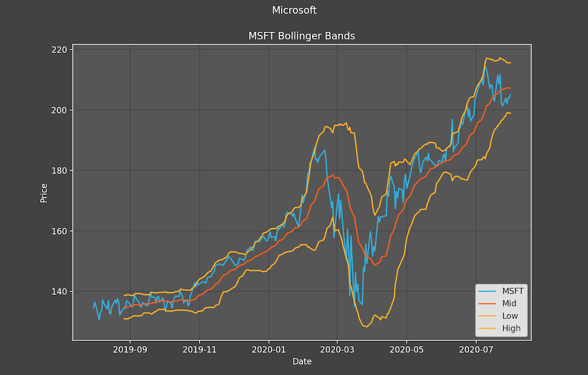The height and width of the screenshot is (375, 588).
Task: Select the MSFT legend entry
Action: coord(501,291)
